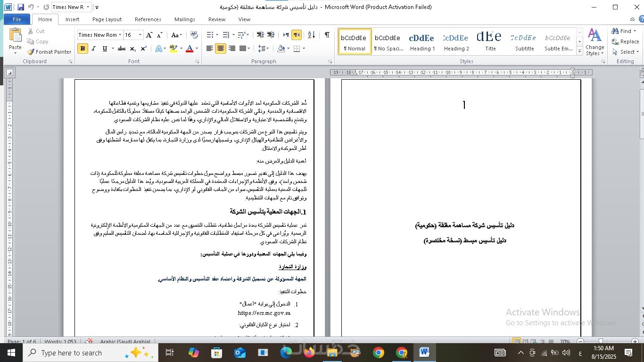644x362 pixels.
Task: Open the bullets list dropdown arrow
Action: pos(216,35)
